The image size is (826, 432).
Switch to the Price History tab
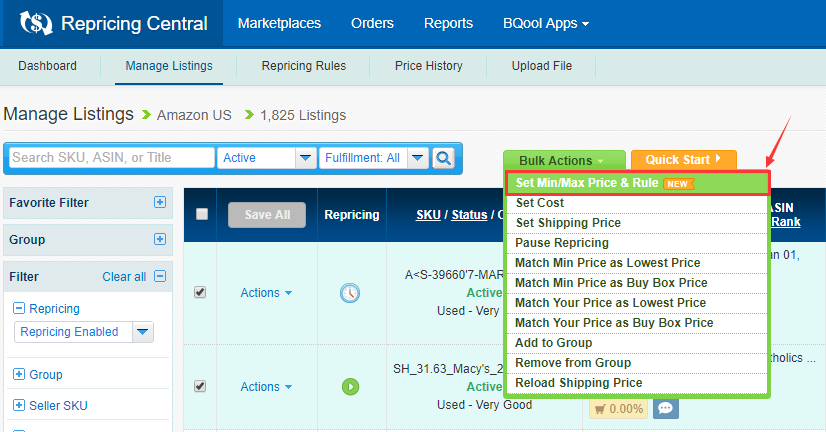click(429, 66)
